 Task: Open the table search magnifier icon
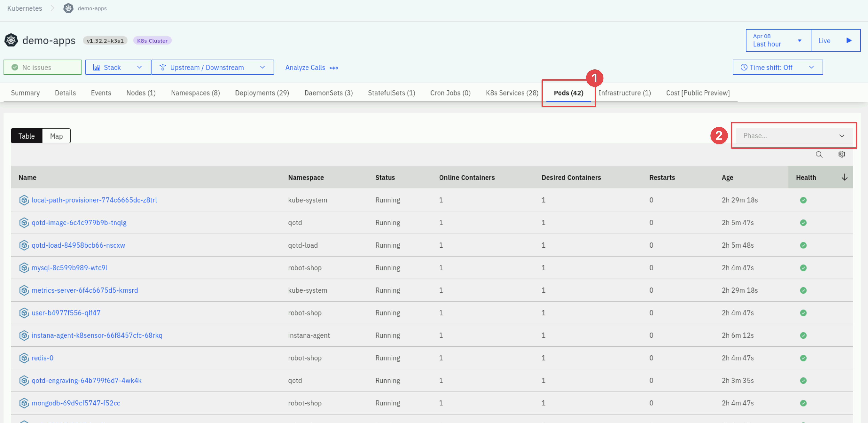pyautogui.click(x=819, y=154)
